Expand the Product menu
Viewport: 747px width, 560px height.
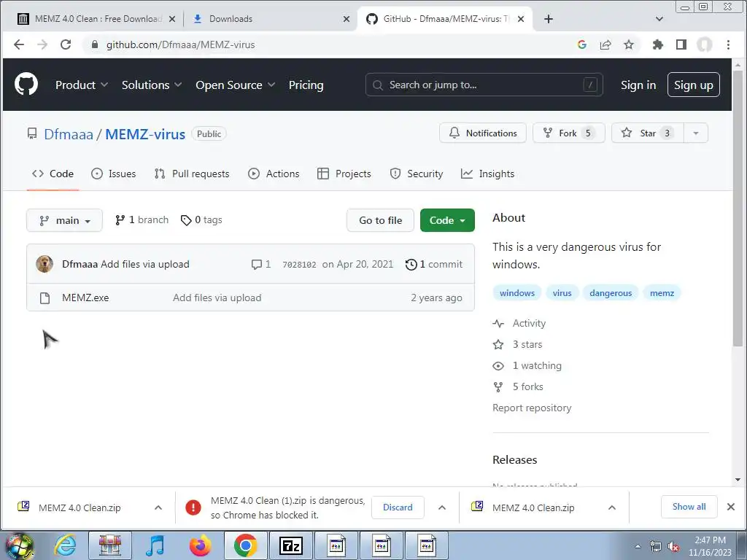coord(82,85)
